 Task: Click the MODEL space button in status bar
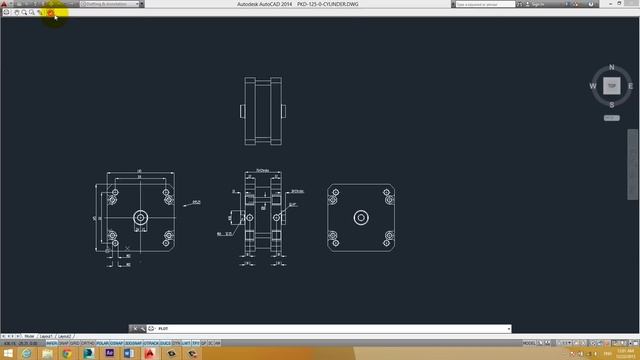[x=529, y=343]
